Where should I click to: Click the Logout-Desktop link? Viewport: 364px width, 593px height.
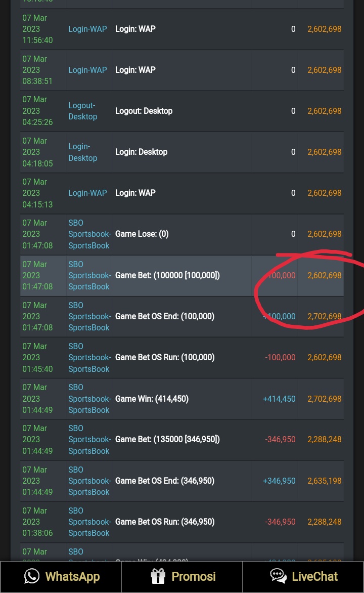(x=82, y=111)
